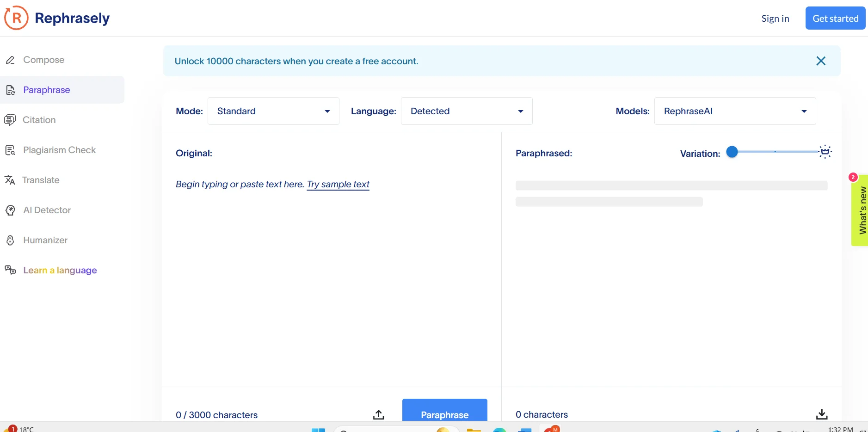Click the Compose pencil icon

point(10,60)
